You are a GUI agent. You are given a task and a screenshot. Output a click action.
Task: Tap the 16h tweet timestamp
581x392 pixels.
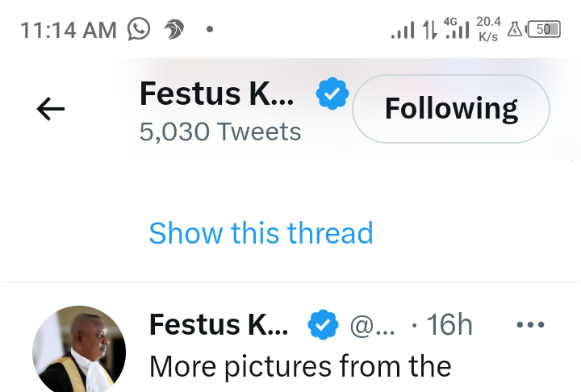449,324
